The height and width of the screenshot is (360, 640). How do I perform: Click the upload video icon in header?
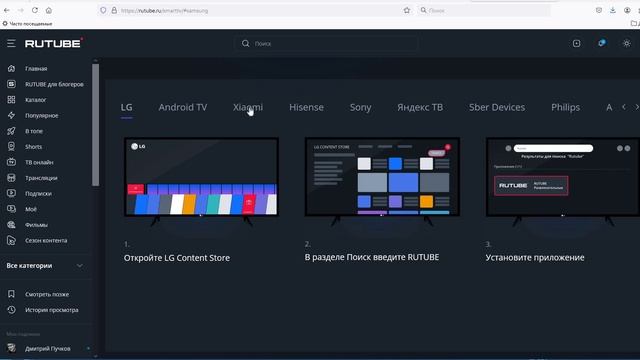[576, 43]
